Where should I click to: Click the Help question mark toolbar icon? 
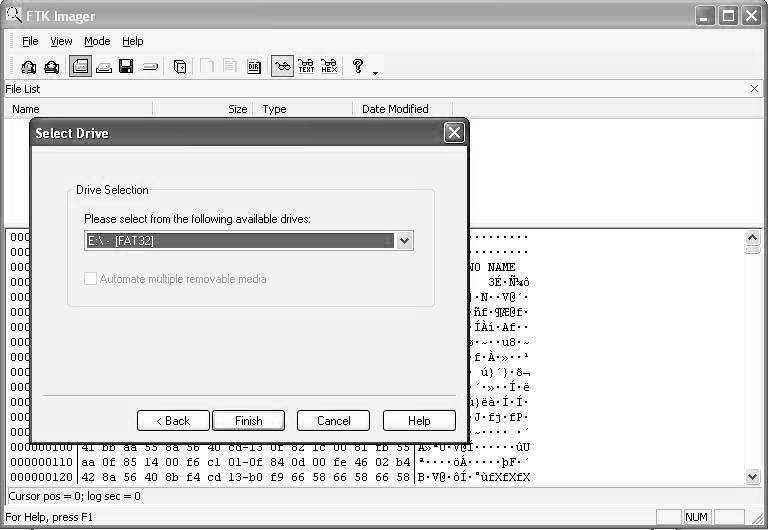pyautogui.click(x=358, y=66)
